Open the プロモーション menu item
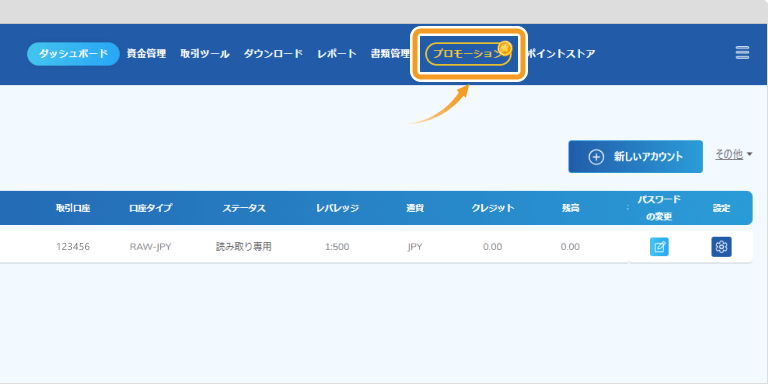This screenshot has width=768, height=384. 468,54
